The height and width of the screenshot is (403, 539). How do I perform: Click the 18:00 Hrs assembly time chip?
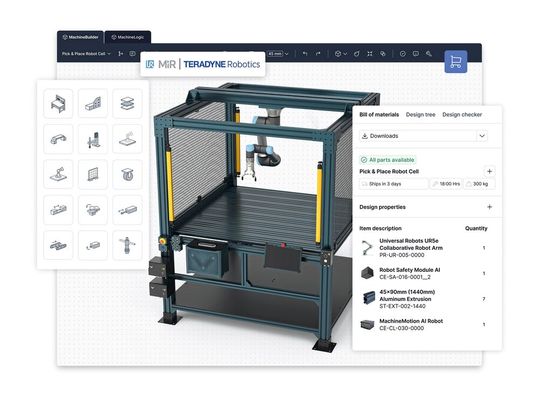[x=446, y=184]
